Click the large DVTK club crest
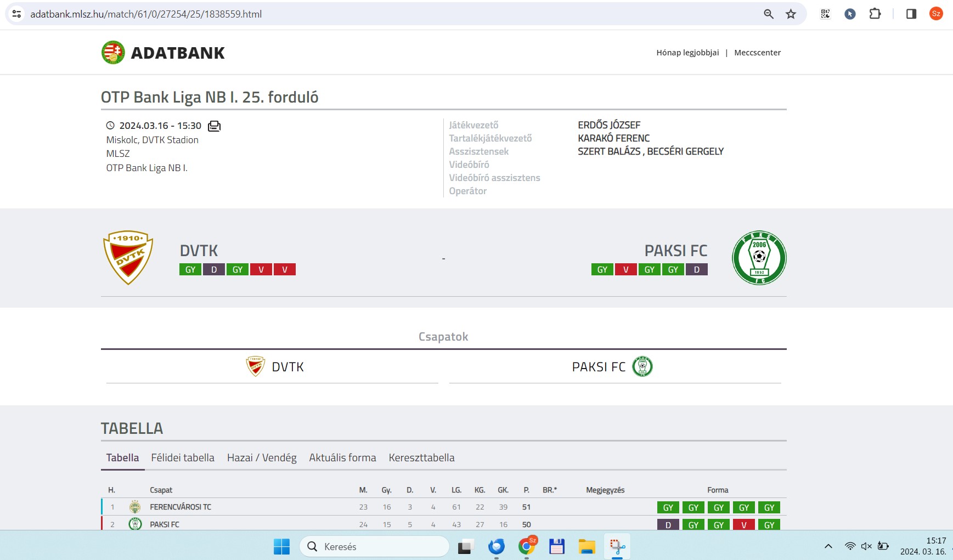 (128, 257)
